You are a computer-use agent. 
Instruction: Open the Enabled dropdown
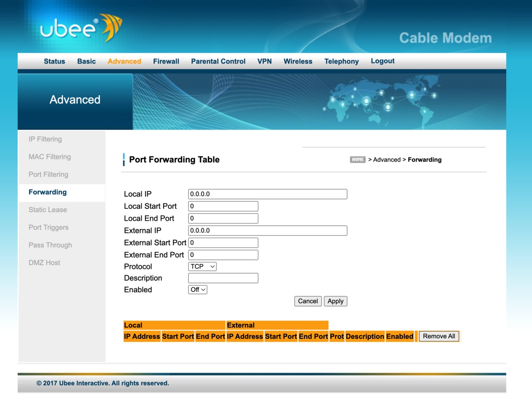point(197,290)
